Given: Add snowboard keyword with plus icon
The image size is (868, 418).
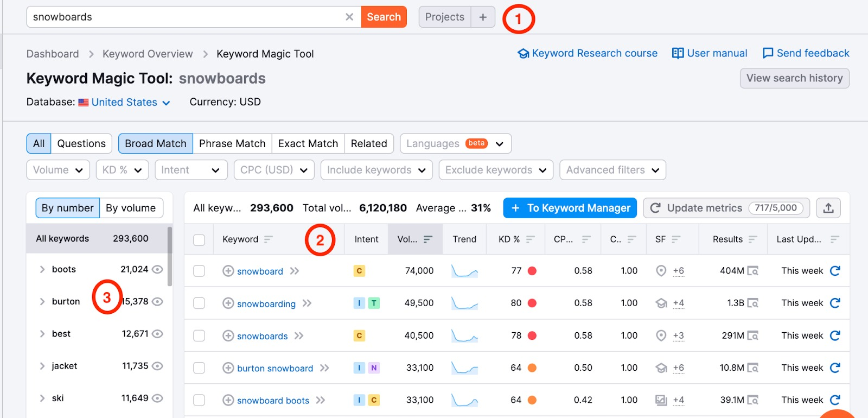Looking at the screenshot, I should pos(228,271).
